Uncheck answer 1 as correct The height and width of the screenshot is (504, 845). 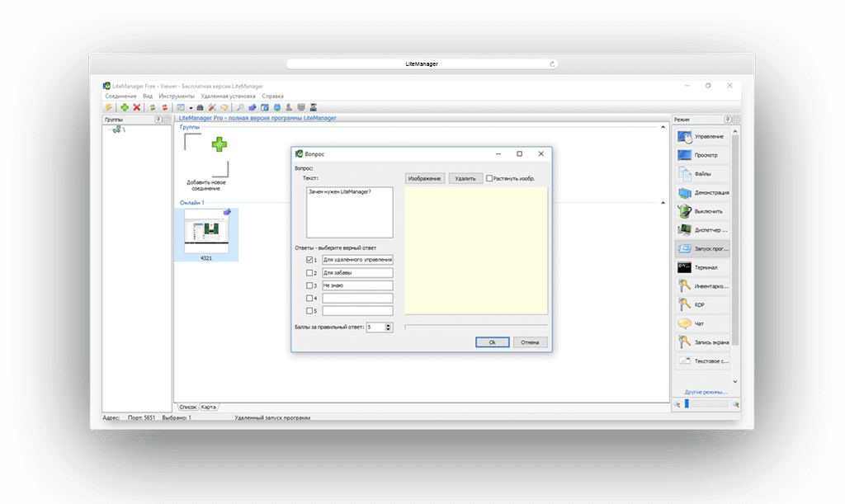(x=309, y=260)
